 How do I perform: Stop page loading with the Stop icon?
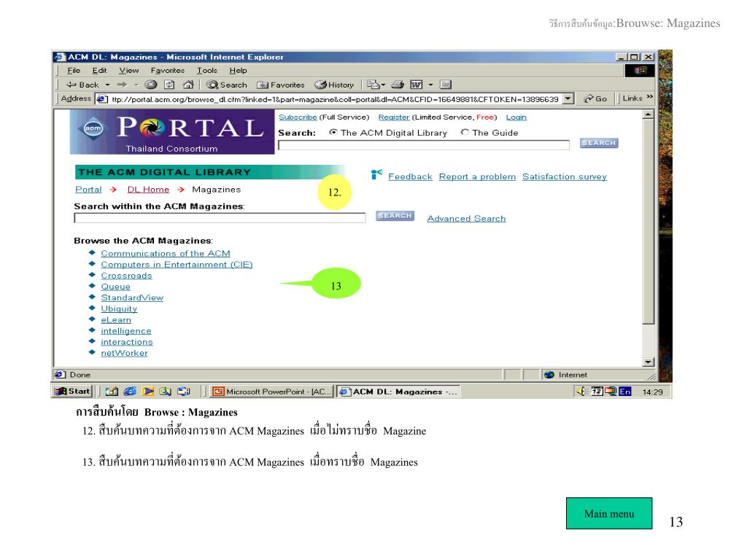tap(151, 85)
